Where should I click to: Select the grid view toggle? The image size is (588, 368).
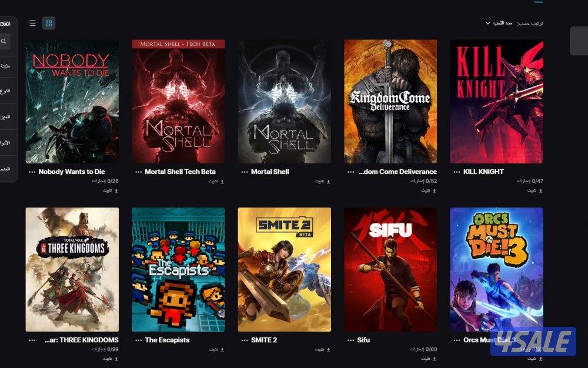tap(49, 24)
